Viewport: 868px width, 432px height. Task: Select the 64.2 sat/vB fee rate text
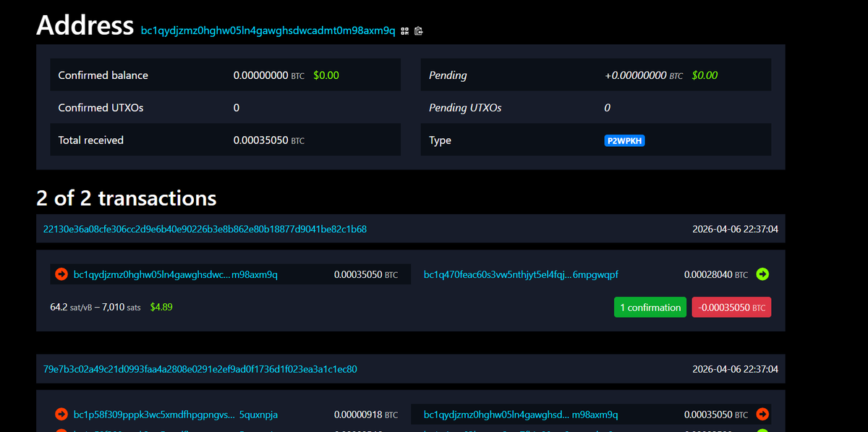tap(72, 307)
